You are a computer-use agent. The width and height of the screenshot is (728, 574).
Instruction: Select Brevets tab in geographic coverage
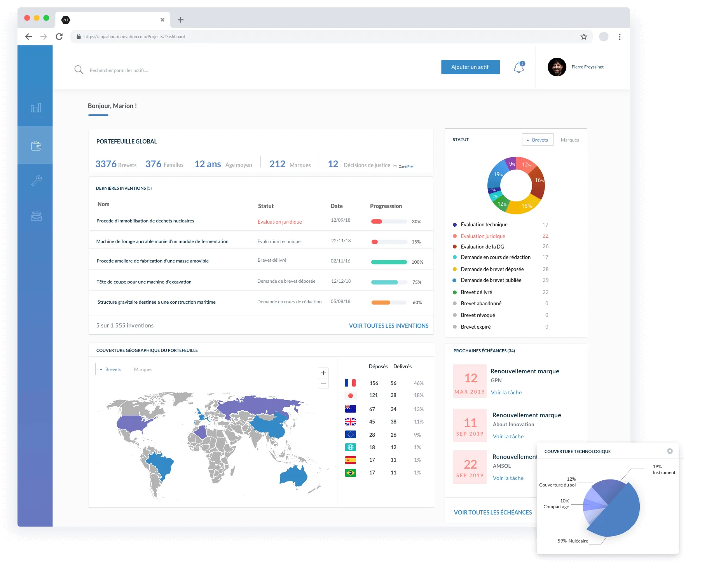pos(111,369)
